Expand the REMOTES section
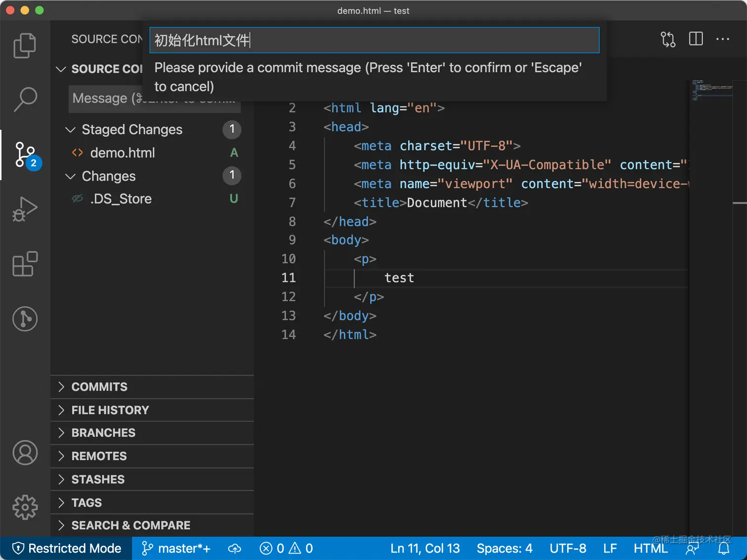747x560 pixels. [152, 456]
